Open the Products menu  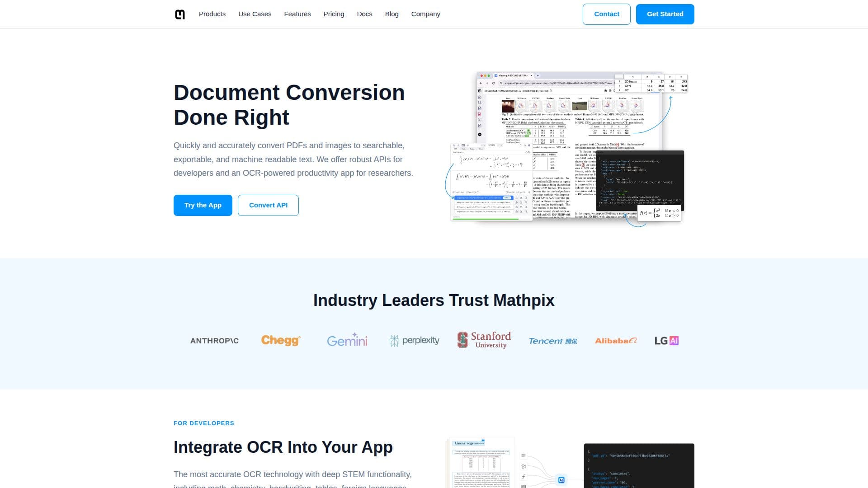coord(212,14)
